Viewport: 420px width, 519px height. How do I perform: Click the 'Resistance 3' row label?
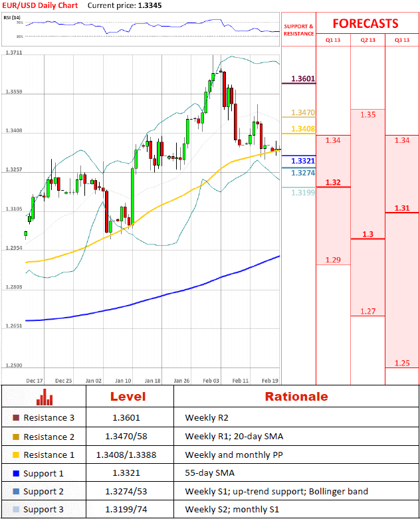click(49, 418)
